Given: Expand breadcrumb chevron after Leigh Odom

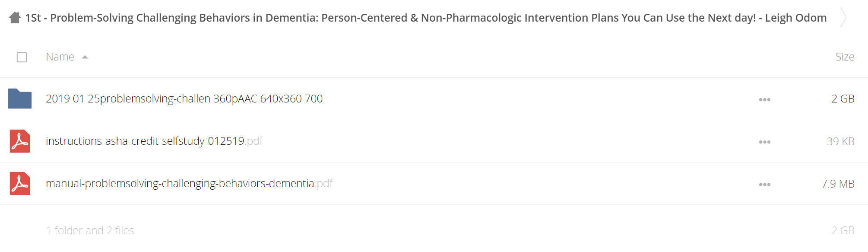Looking at the screenshot, I should [x=843, y=18].
